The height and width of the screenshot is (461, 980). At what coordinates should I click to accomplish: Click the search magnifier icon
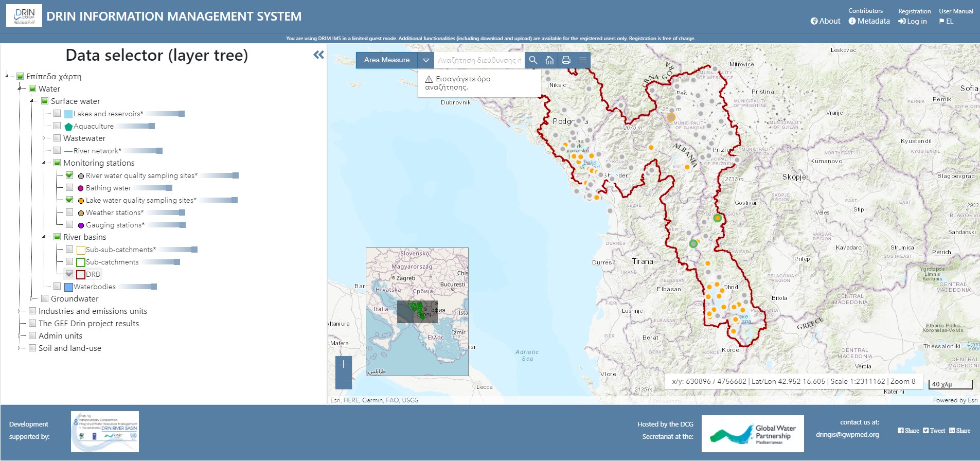pos(533,60)
